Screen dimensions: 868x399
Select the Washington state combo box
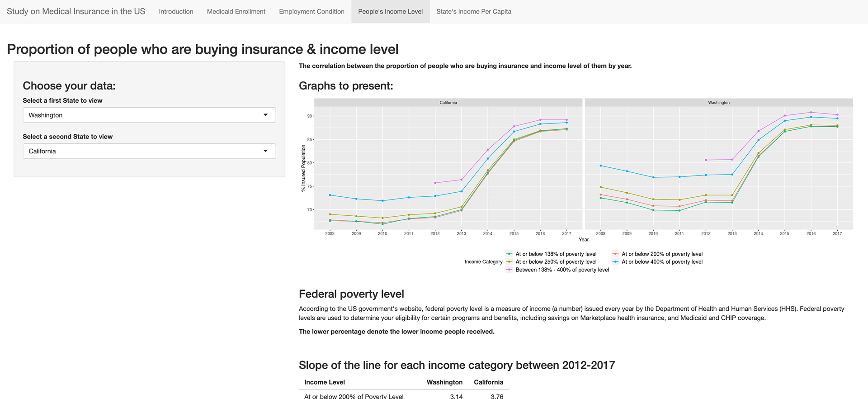pos(149,115)
